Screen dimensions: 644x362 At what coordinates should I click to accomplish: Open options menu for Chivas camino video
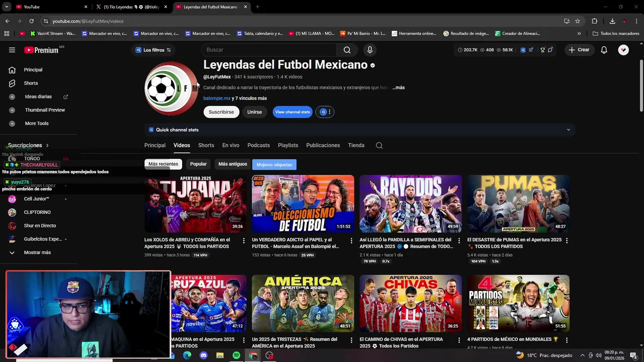(x=459, y=340)
